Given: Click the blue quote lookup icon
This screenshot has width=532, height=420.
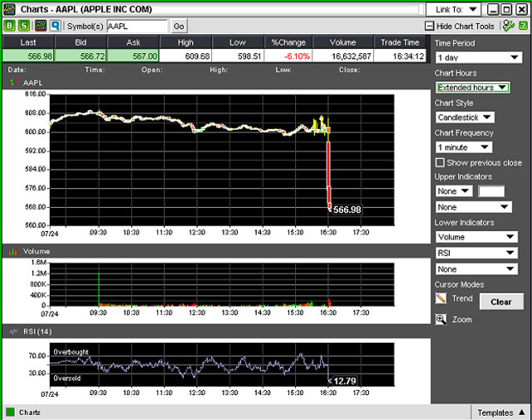Looking at the screenshot, I should pos(55,26).
